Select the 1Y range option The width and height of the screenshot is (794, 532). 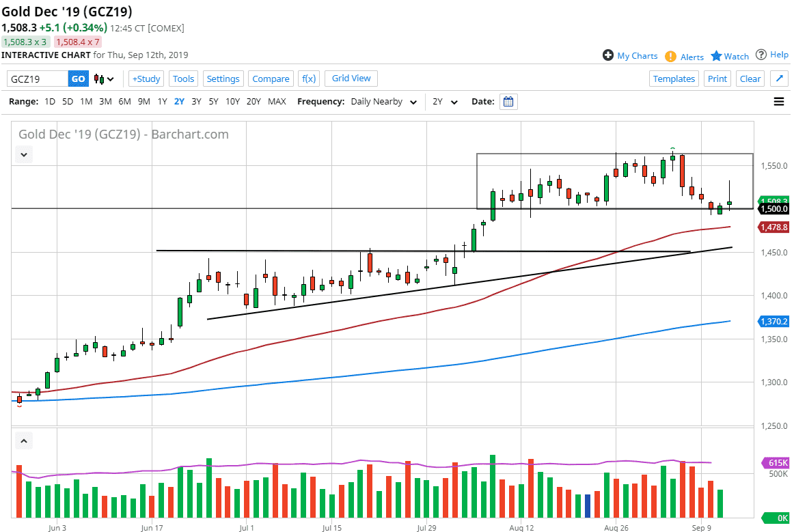tap(162, 102)
